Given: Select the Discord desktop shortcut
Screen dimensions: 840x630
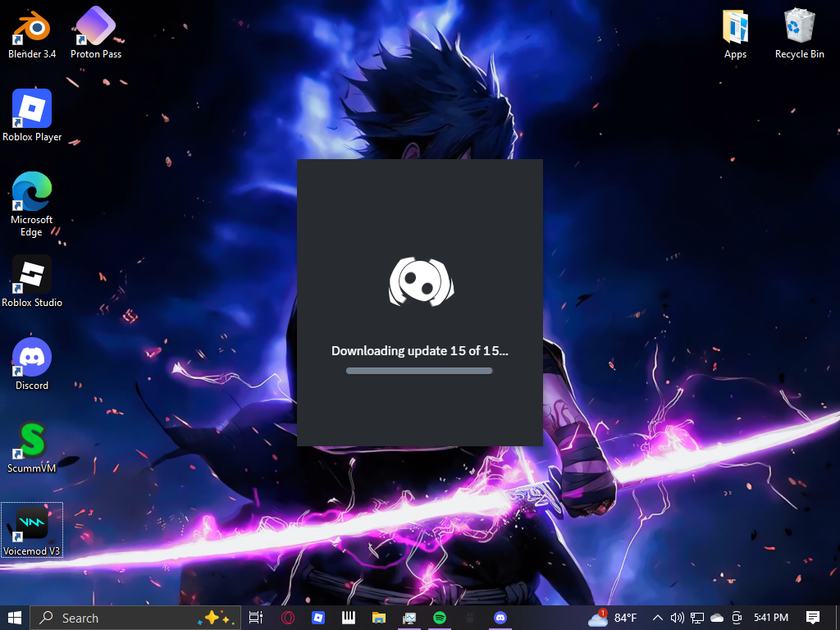Looking at the screenshot, I should pos(32,364).
